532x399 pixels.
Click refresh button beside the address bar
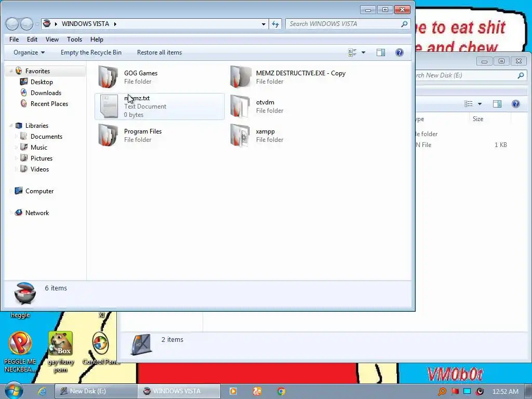coord(275,24)
